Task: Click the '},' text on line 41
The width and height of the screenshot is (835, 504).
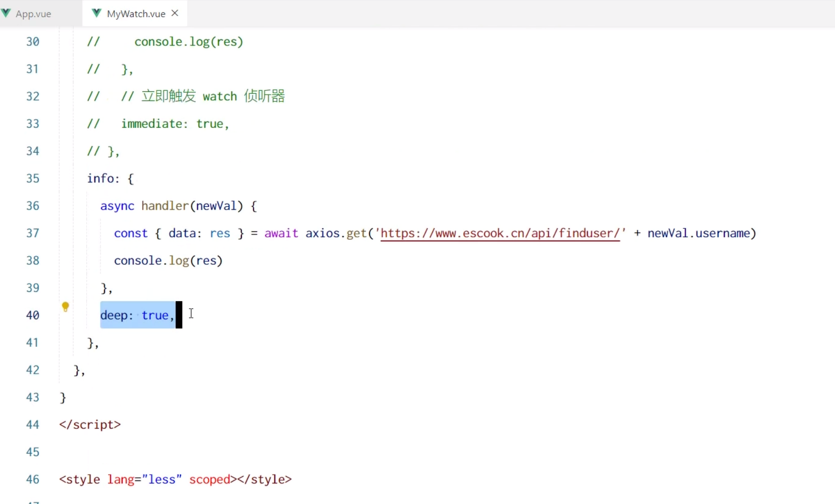Action: click(x=93, y=343)
